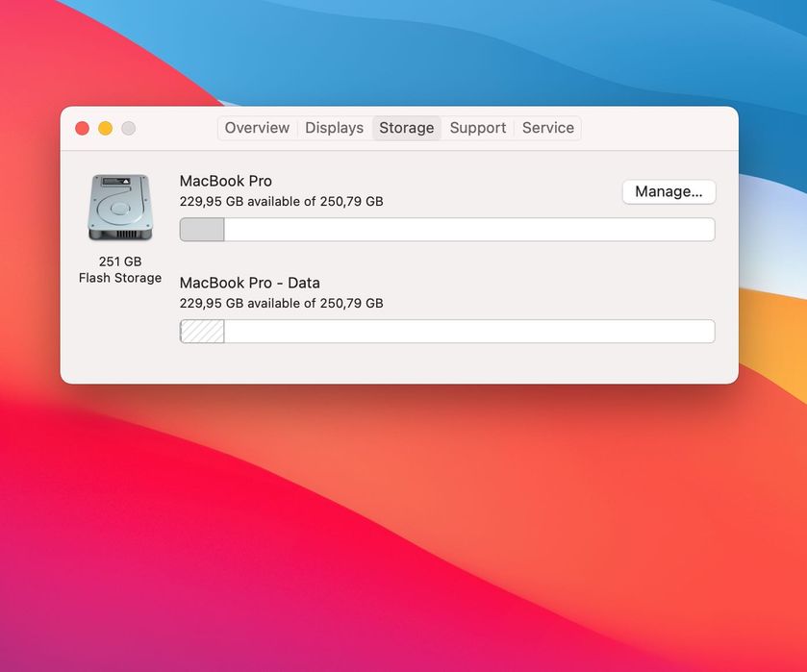The width and height of the screenshot is (807, 672).
Task: Click the MacBook Pro - Data usage bar
Action: (x=446, y=331)
